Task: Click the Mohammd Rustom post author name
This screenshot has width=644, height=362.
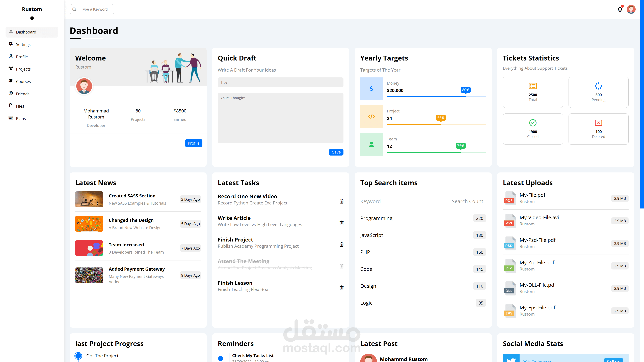Action: [x=404, y=359]
